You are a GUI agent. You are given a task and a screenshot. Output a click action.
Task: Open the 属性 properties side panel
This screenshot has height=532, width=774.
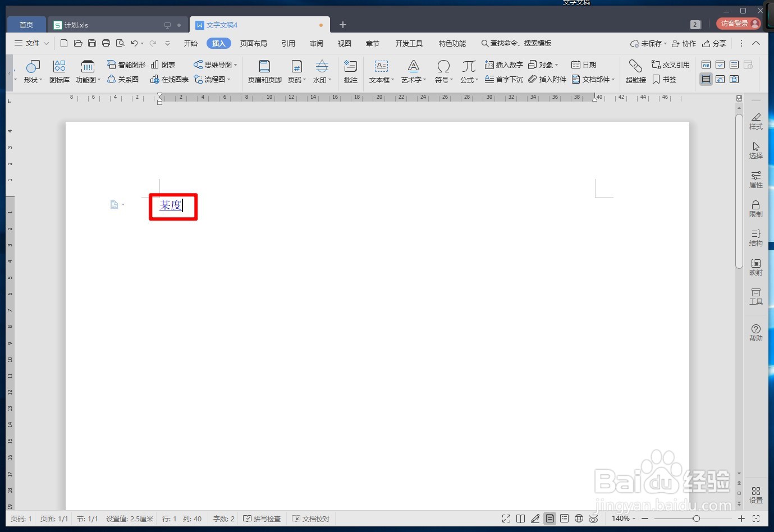pyautogui.click(x=756, y=180)
